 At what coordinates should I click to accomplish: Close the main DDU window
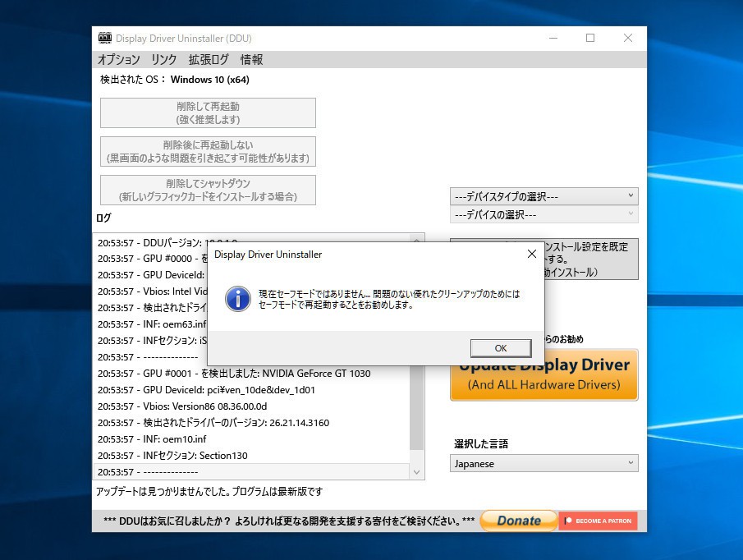pyautogui.click(x=628, y=38)
